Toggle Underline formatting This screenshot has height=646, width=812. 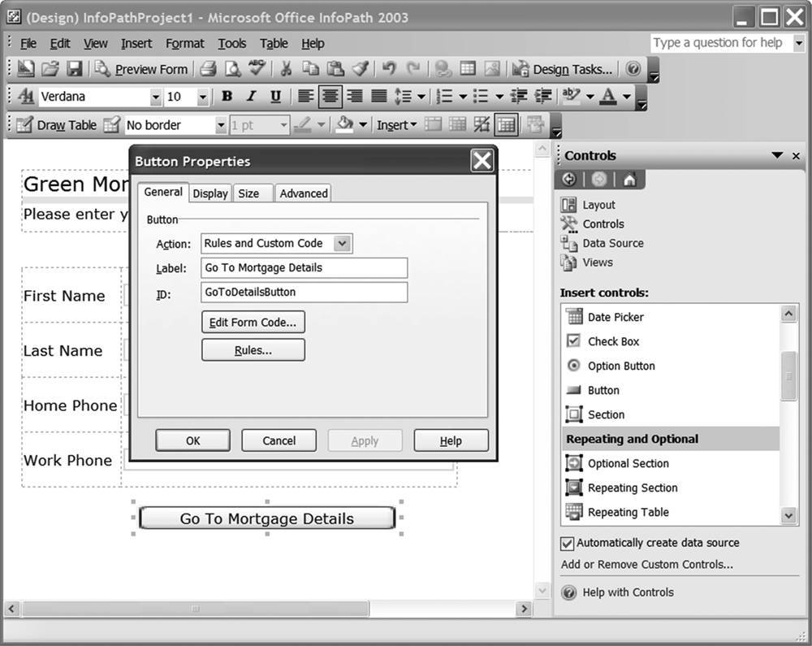276,97
